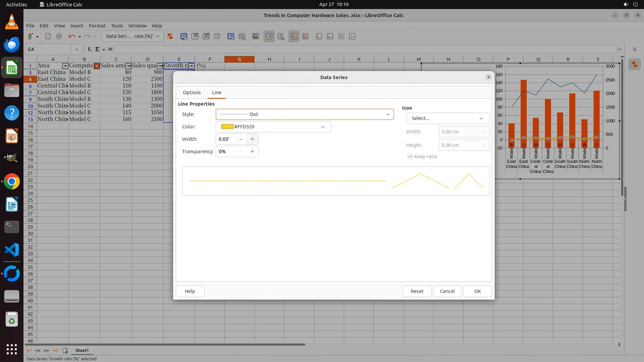Toggle the Keep ratio checkbox
This screenshot has height=362, width=644.
pos(410,157)
